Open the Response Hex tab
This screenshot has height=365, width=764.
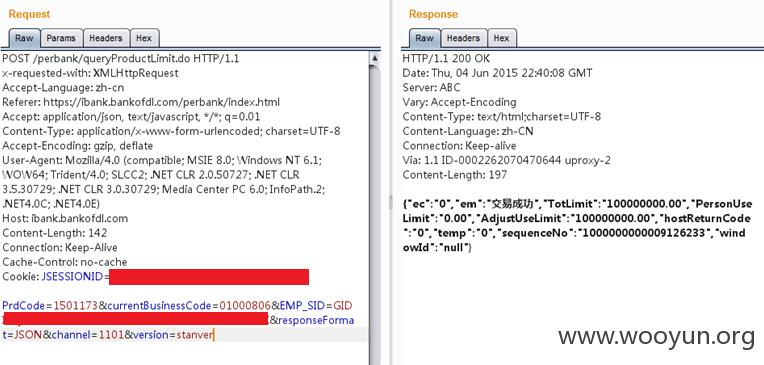[501, 38]
